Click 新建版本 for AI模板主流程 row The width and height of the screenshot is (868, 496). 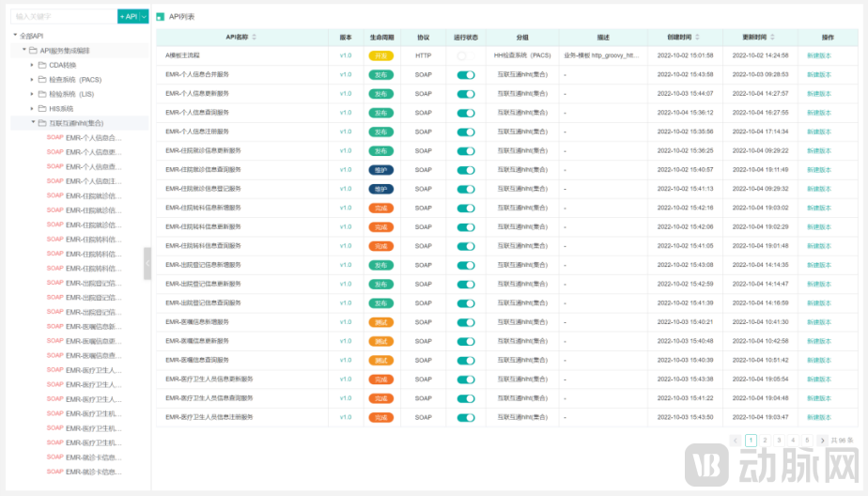[818, 55]
